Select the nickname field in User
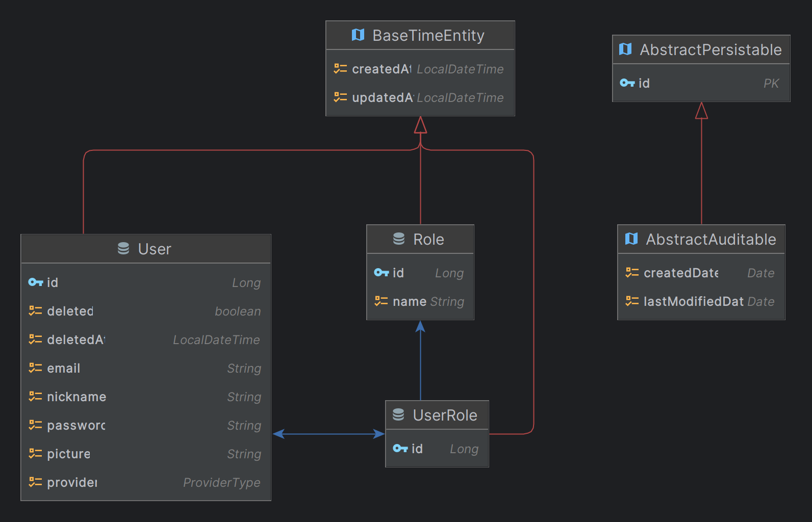The width and height of the screenshot is (812, 522). pyautogui.click(x=146, y=397)
